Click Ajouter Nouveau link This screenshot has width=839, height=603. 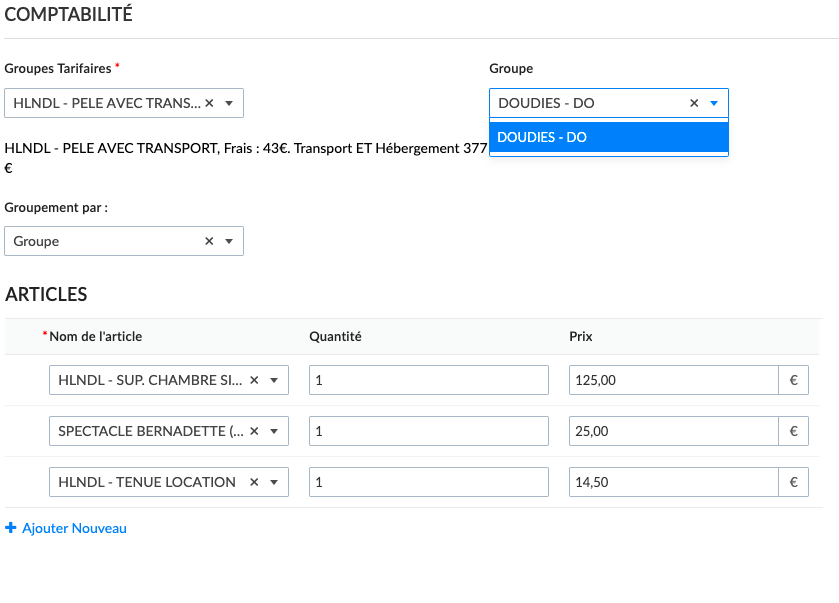tap(74, 528)
